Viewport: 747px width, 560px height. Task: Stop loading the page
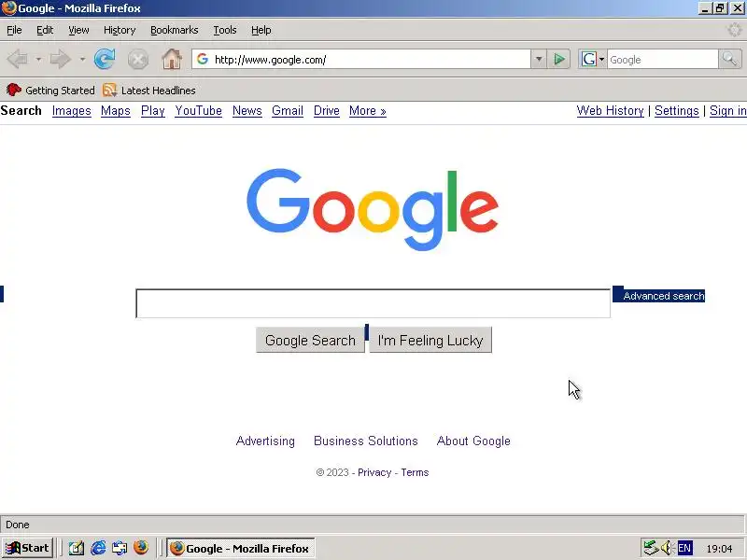[x=138, y=60]
